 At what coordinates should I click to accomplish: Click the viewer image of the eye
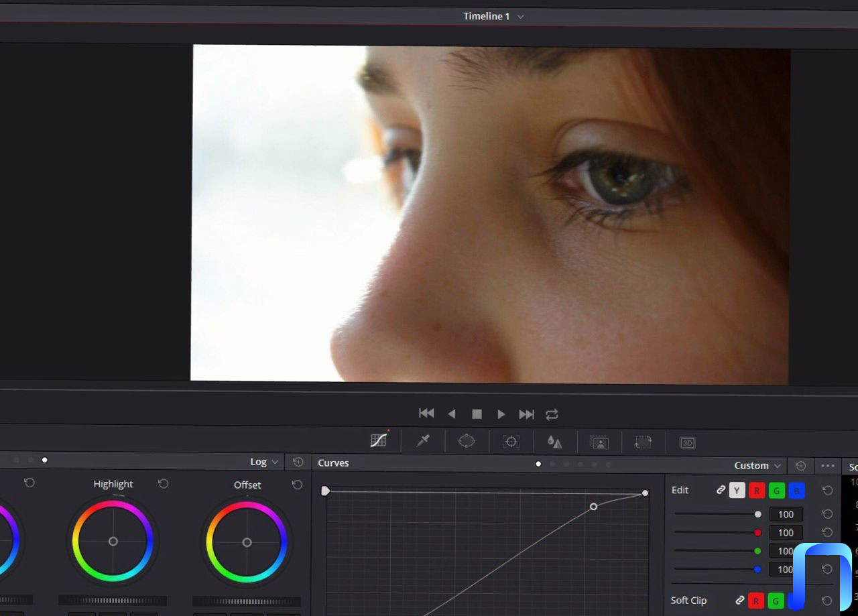tap(490, 214)
